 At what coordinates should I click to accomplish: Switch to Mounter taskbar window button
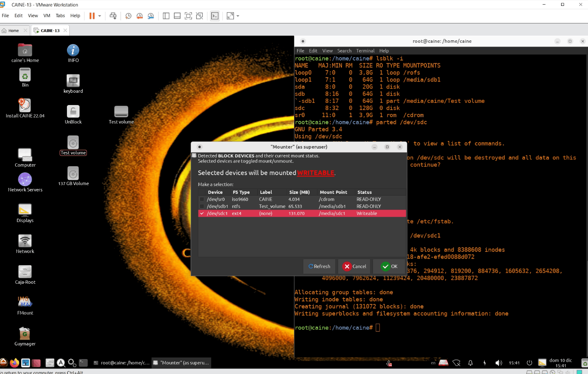coord(181,363)
